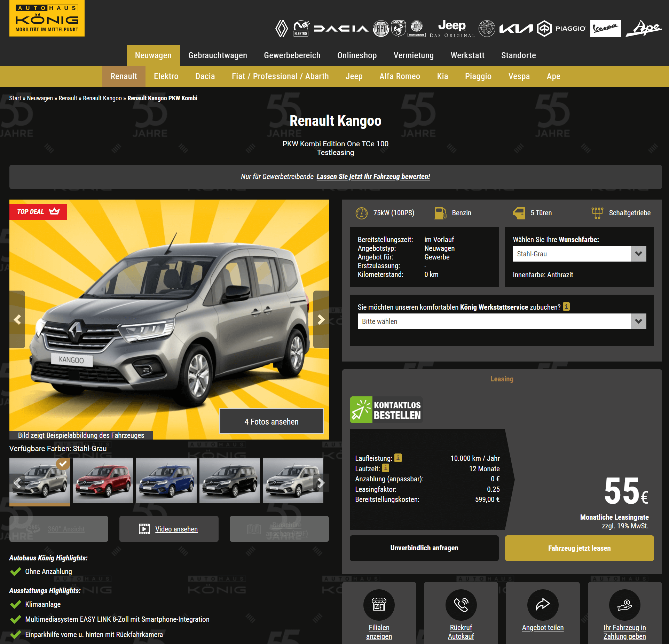Open the Kia brand logo
This screenshot has height=644, width=669.
[516, 29]
